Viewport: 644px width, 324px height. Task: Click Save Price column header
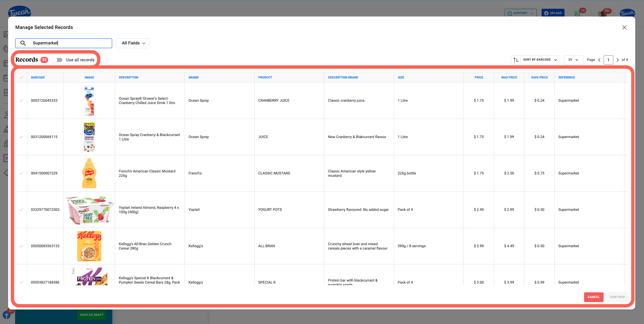coord(539,77)
